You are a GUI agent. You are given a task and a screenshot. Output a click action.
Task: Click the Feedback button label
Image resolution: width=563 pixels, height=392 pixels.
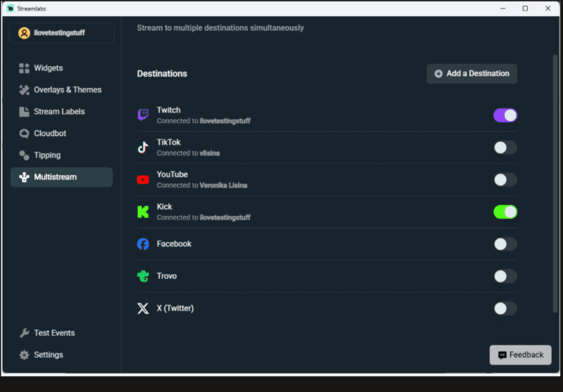pyautogui.click(x=526, y=355)
